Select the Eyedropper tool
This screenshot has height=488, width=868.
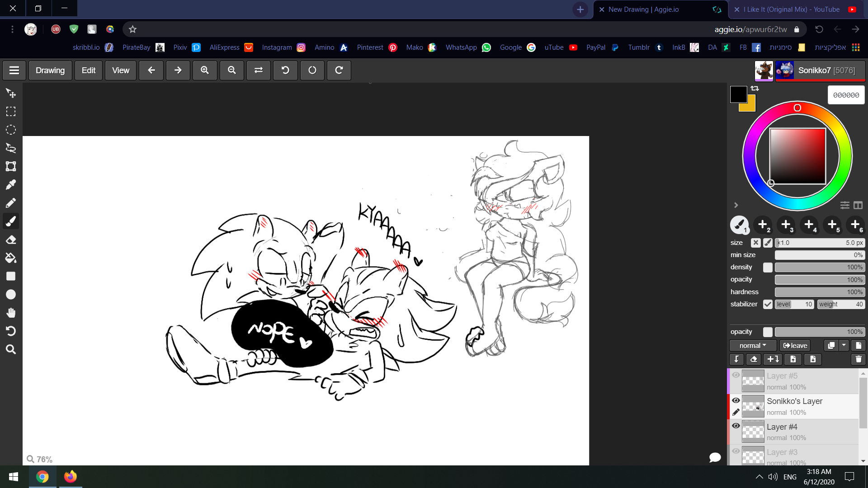tap(11, 184)
